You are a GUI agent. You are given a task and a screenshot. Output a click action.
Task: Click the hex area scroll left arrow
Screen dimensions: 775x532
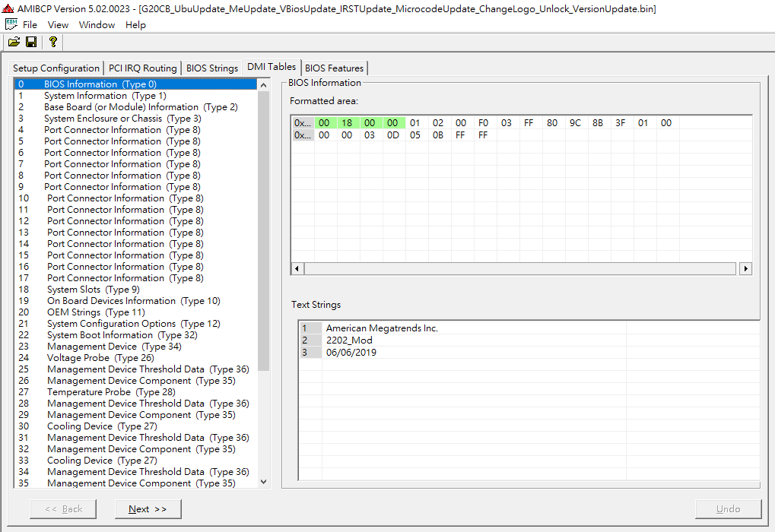point(297,269)
